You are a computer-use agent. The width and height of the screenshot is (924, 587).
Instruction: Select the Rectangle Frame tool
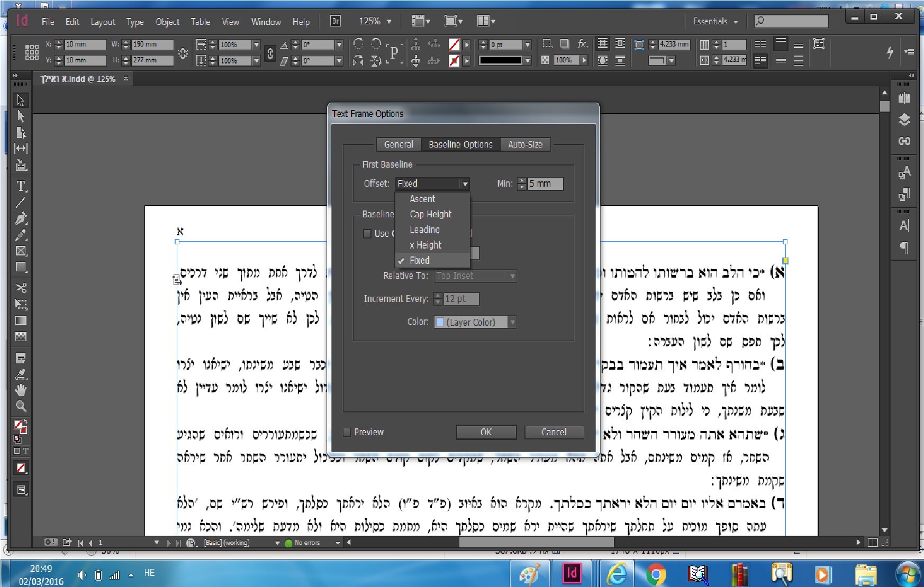pos(21,251)
